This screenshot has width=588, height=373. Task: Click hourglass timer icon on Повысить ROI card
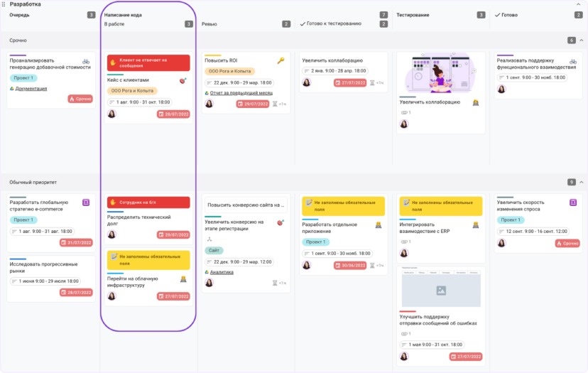275,104
